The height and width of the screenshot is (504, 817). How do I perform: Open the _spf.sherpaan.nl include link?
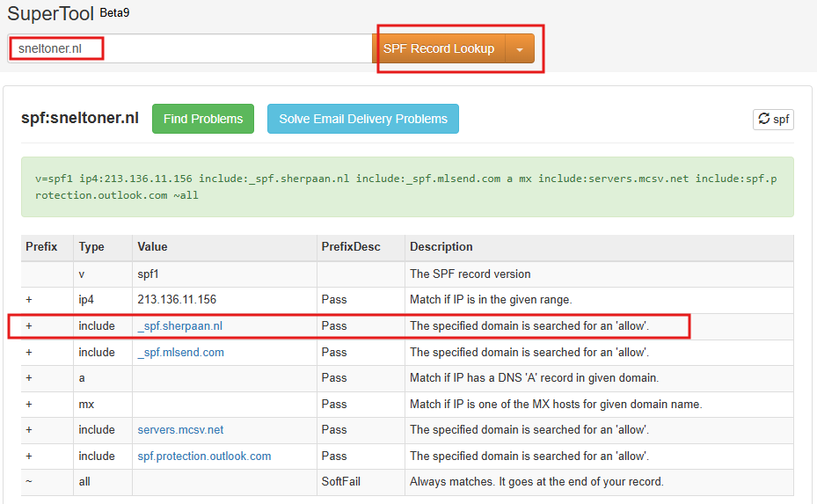click(x=179, y=325)
